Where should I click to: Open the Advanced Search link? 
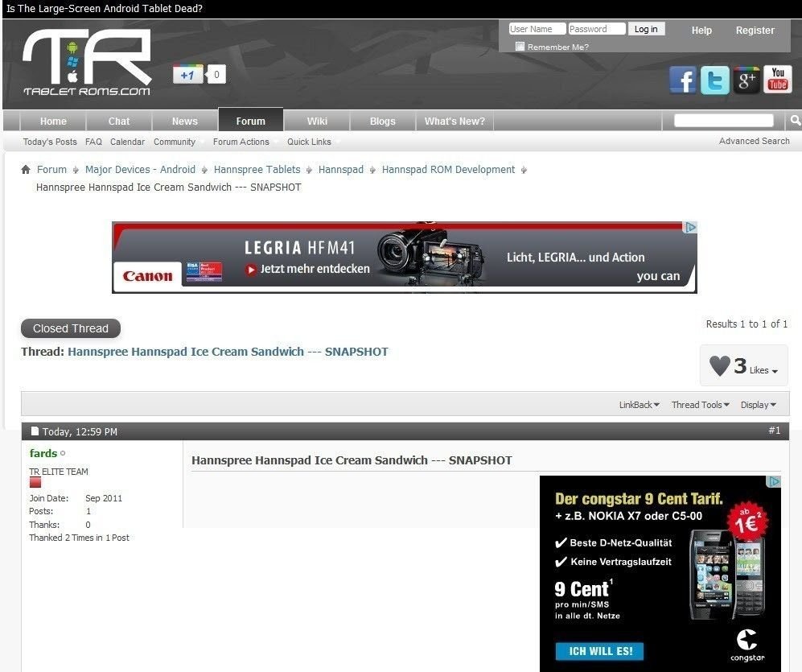click(x=755, y=141)
